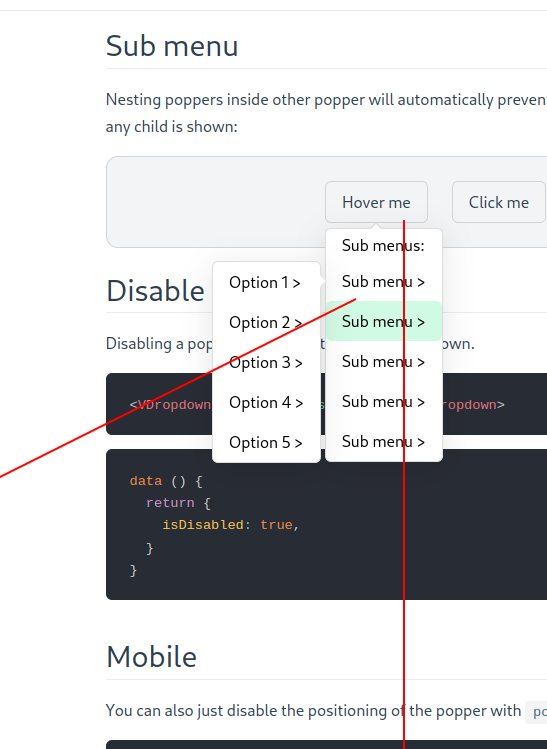Screen dimensions: 547x749
Task: Click the "Disable" section heading
Action: (x=155, y=290)
